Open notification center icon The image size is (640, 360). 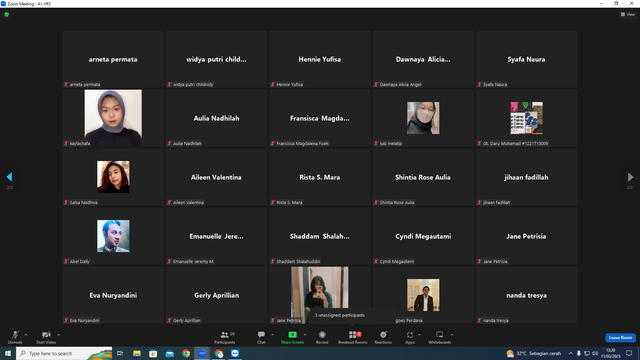(x=629, y=353)
